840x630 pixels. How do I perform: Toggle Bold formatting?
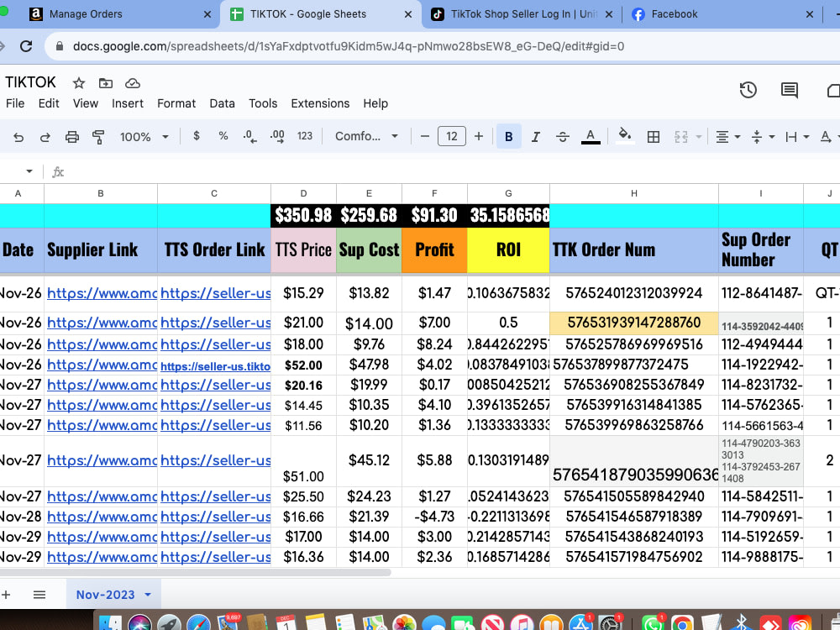(509, 137)
